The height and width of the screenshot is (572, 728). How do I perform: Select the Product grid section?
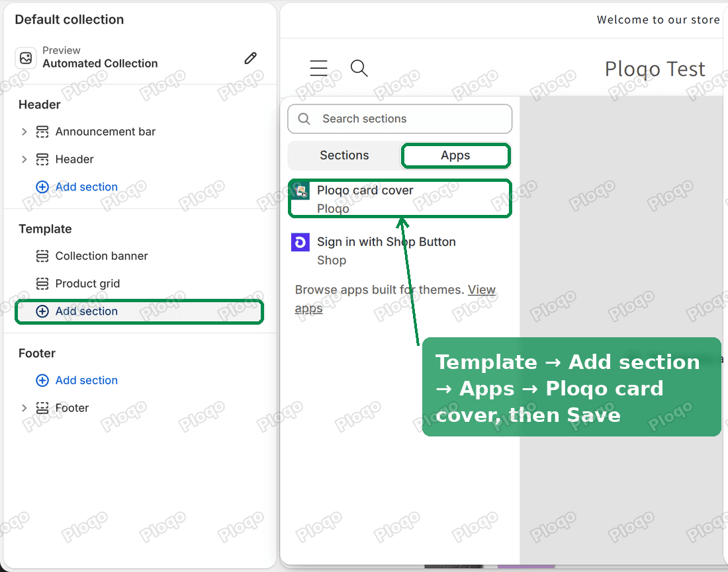pyautogui.click(x=87, y=284)
